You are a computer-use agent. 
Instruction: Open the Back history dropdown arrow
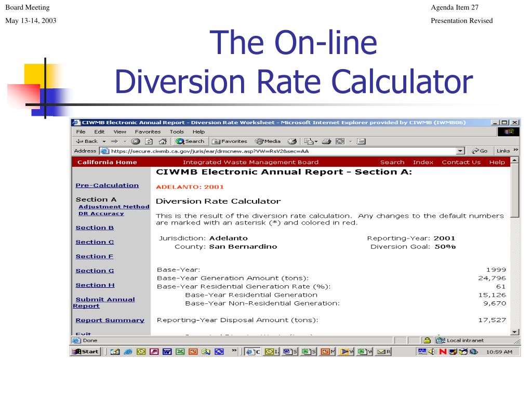coord(104,141)
